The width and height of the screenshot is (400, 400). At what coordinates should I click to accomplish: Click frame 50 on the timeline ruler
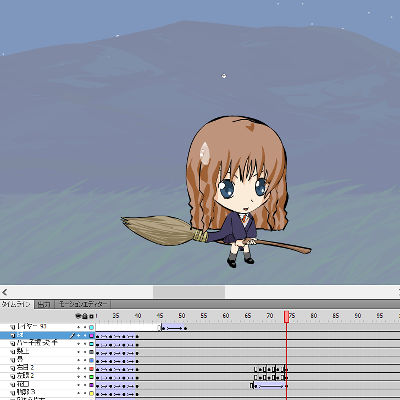(x=182, y=316)
